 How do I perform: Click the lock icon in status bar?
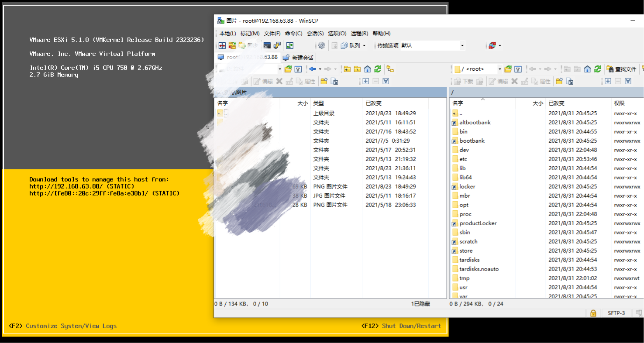coord(593,313)
